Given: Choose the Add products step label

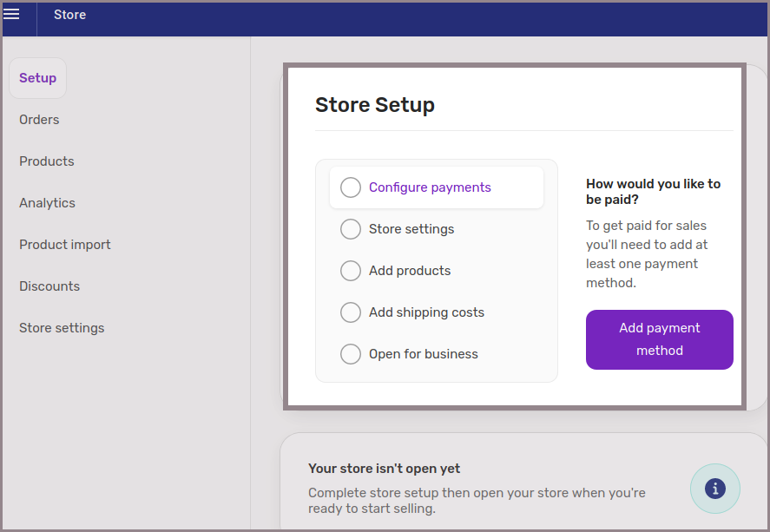Looking at the screenshot, I should coord(410,271).
